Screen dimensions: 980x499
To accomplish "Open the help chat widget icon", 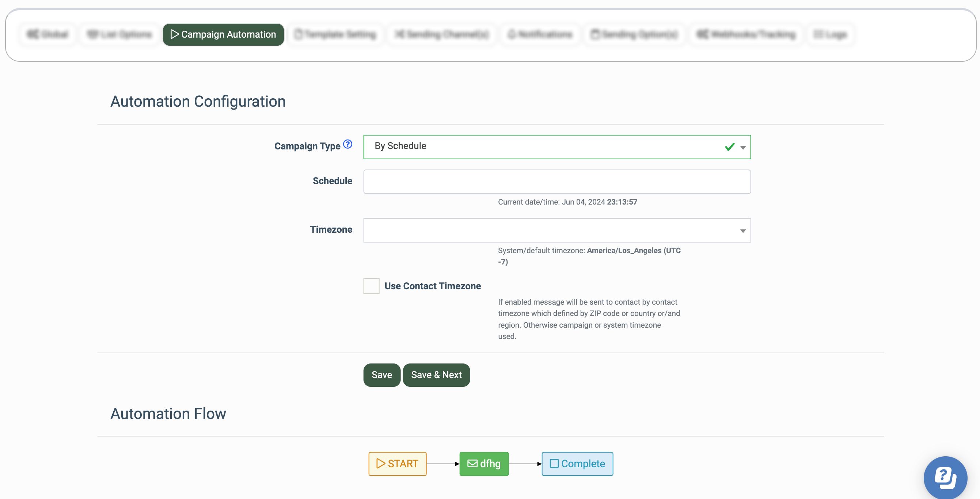I will point(945,477).
